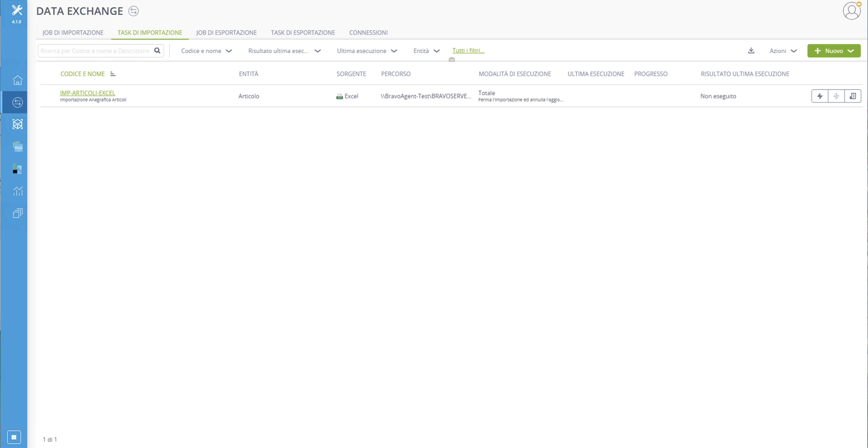Select Task di Importazione tab
Screen dimensions: 868x448
point(150,33)
